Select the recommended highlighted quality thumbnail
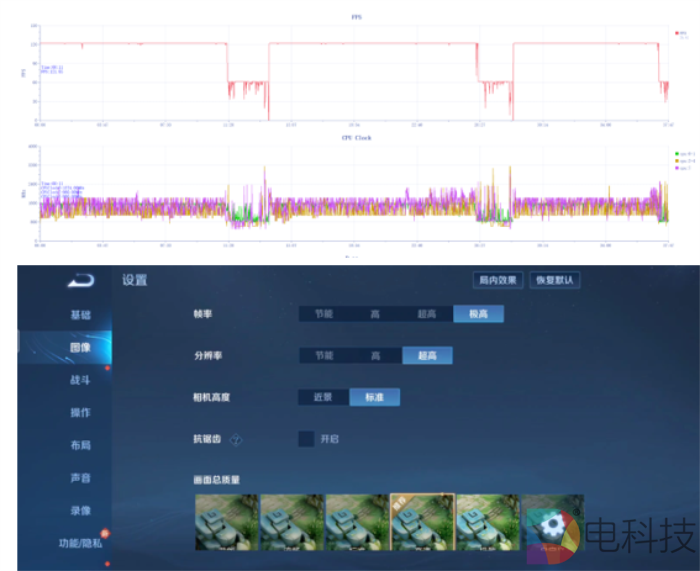Screen dimensions: 700x571 [422, 522]
